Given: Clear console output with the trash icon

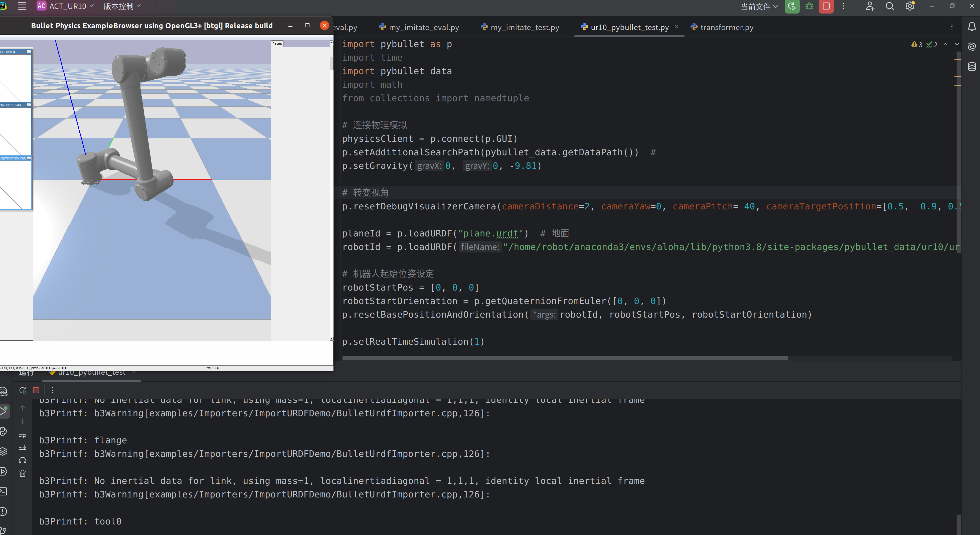Looking at the screenshot, I should (23, 473).
